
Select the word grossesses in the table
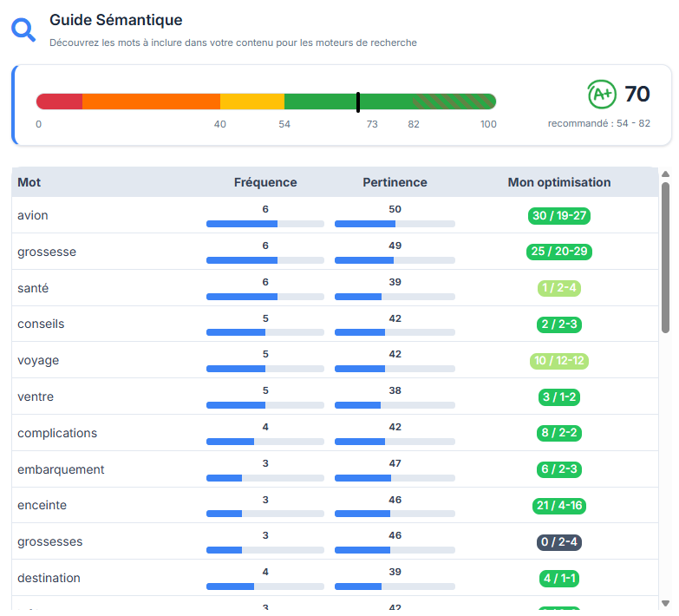tap(49, 542)
